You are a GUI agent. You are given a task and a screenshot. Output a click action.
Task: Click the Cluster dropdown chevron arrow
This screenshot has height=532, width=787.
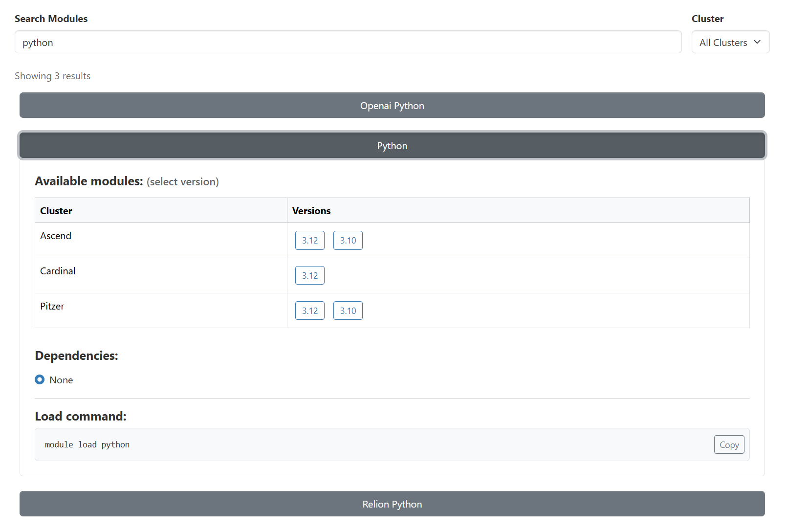point(758,42)
